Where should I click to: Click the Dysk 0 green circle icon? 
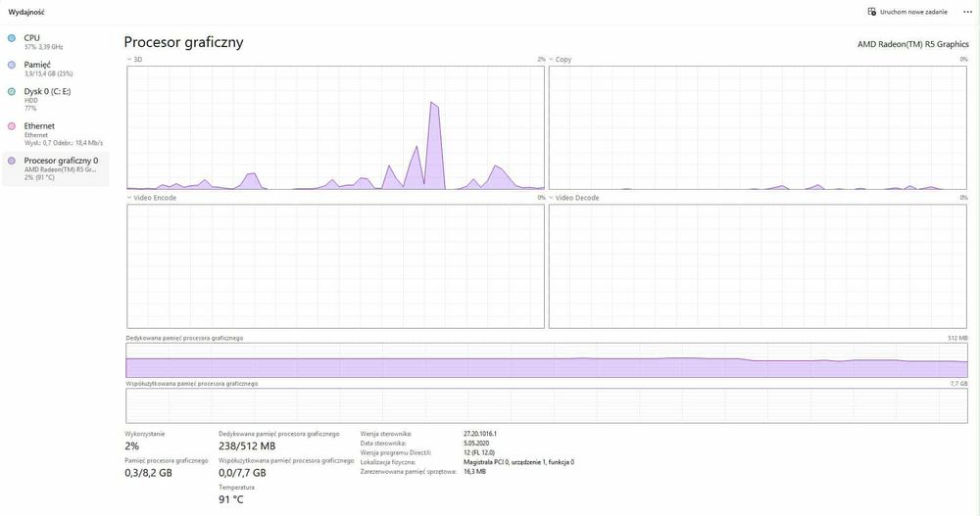(11, 92)
